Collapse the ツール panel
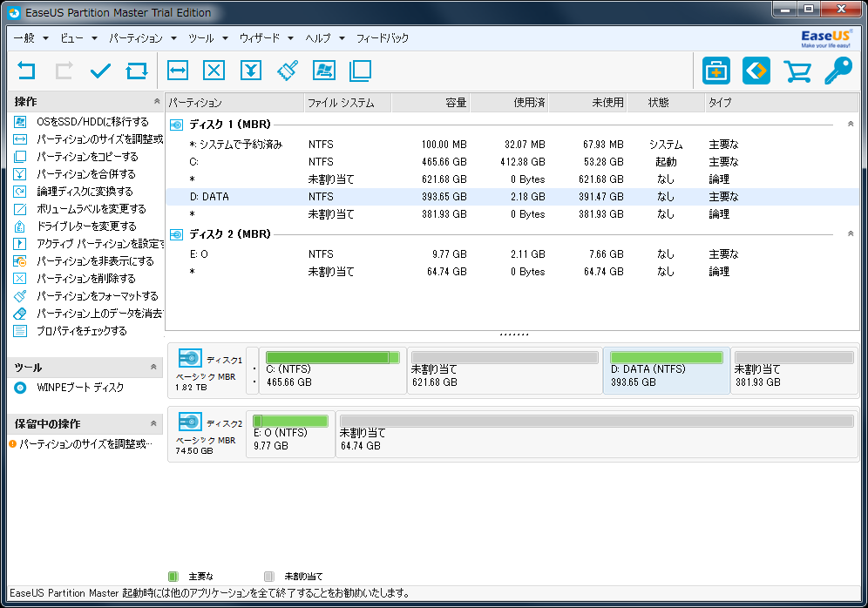868x608 pixels. coord(153,367)
